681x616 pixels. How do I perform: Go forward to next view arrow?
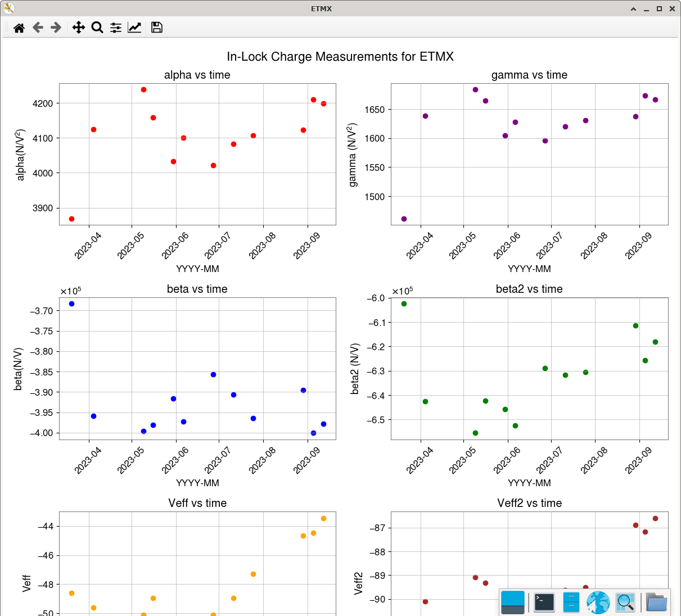pyautogui.click(x=56, y=28)
